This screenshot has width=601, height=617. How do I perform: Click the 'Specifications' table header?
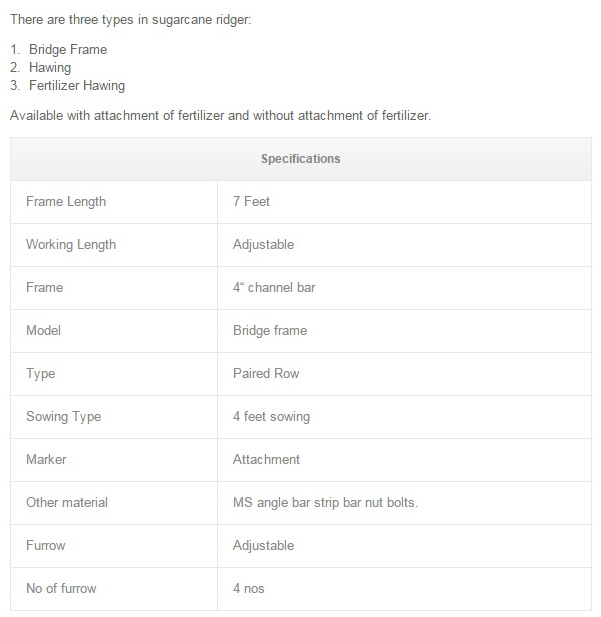coord(300,159)
